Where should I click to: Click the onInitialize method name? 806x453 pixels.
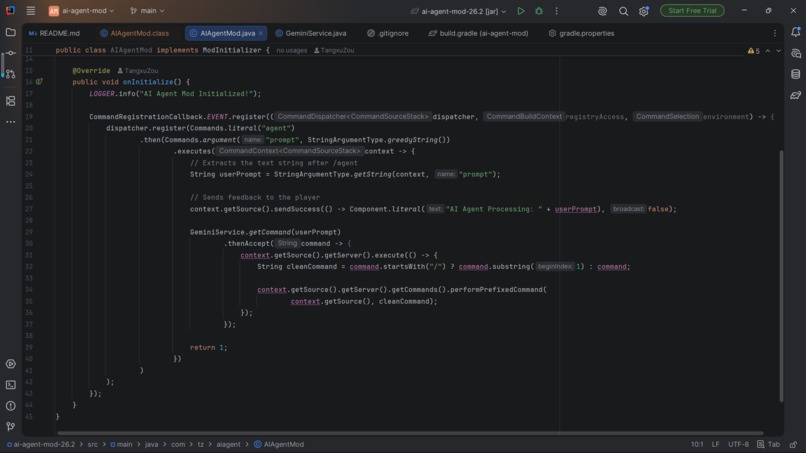pos(148,82)
